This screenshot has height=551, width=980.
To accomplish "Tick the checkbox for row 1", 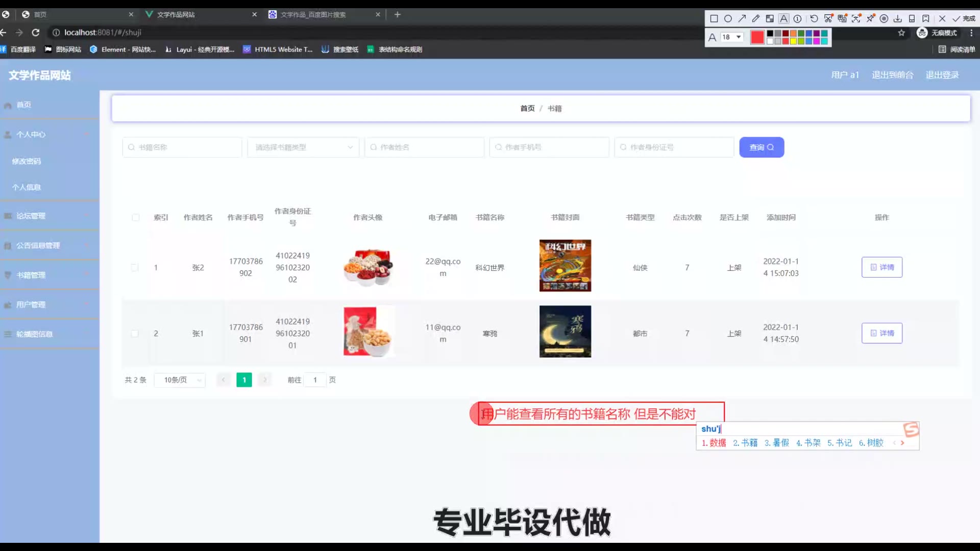I will coord(135,267).
